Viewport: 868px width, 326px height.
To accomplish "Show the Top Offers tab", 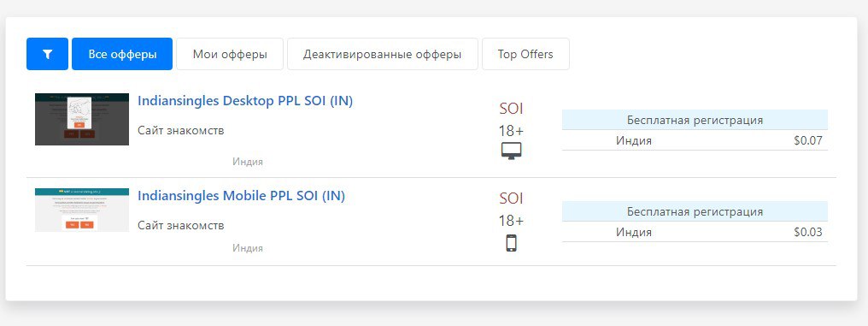I will coord(525,54).
